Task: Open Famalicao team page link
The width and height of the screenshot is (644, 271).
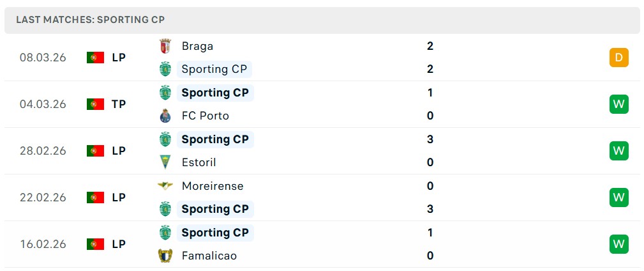Action: click(209, 256)
